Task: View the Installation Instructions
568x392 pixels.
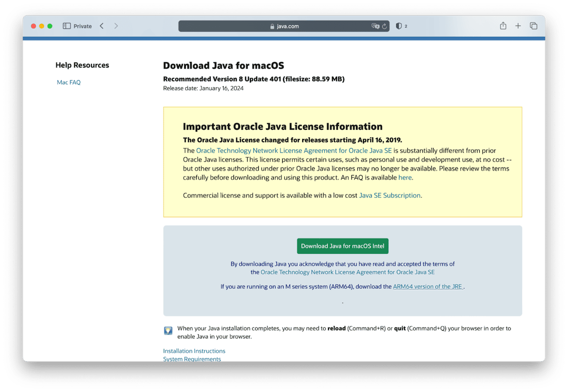Action: coord(194,350)
